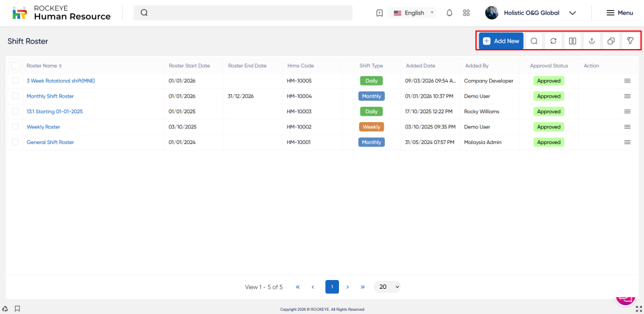Click the duplicate copy toolbar icon
The image size is (644, 314).
611,41
